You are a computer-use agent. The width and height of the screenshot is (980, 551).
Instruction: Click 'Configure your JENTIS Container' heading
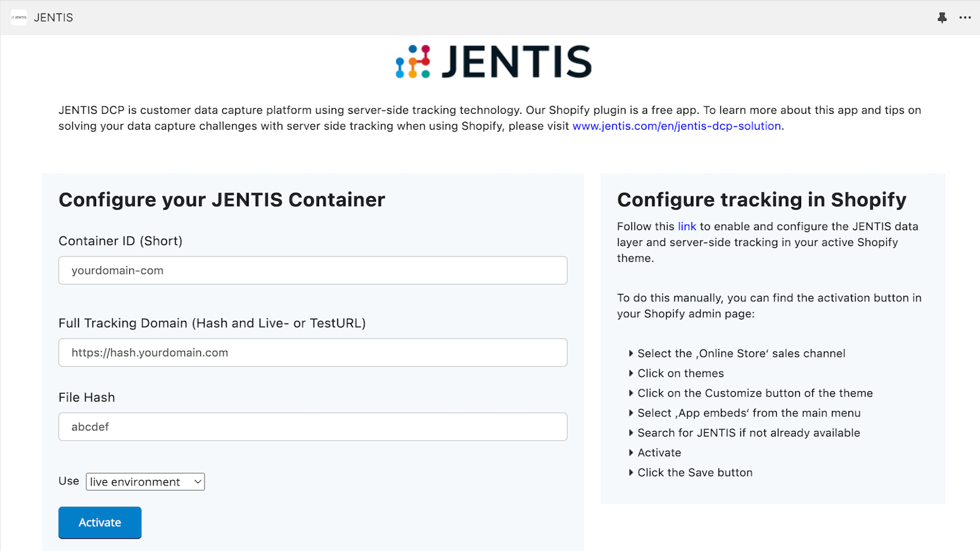[222, 200]
